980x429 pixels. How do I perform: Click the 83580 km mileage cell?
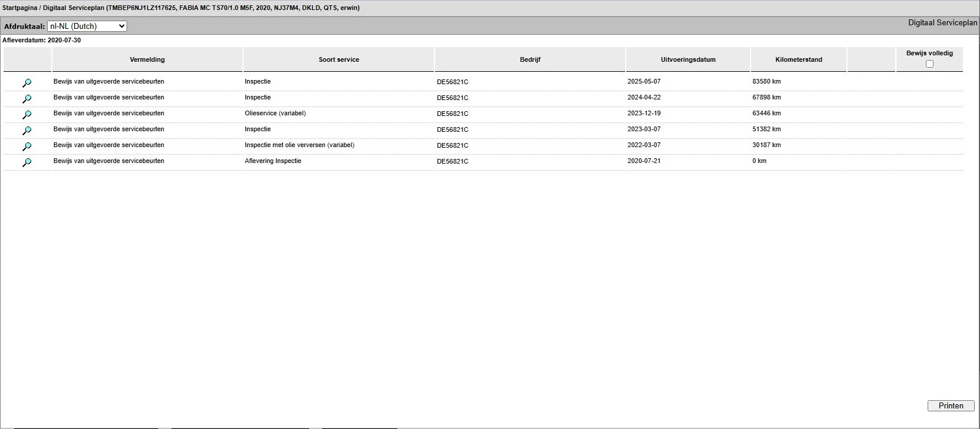click(x=766, y=81)
